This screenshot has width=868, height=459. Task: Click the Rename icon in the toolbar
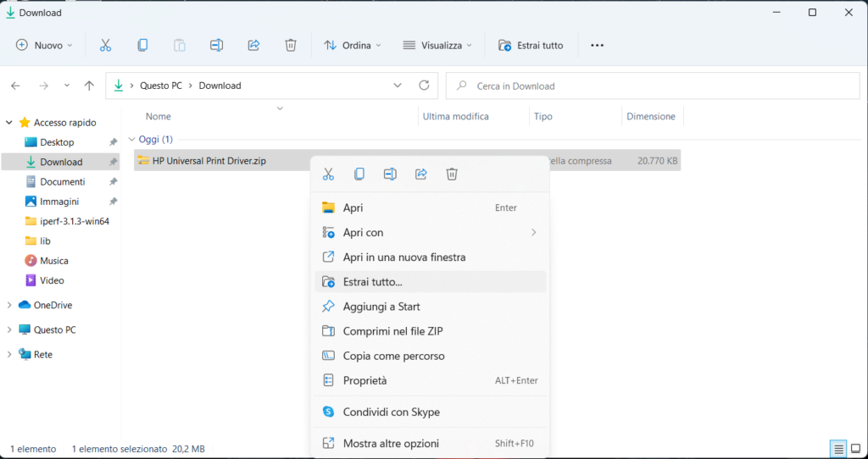pos(216,46)
